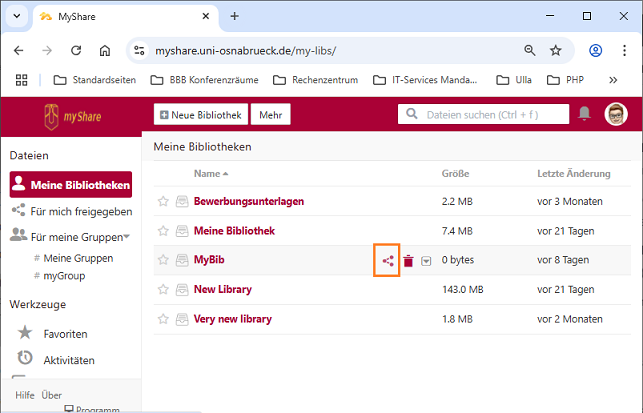The width and height of the screenshot is (643, 413).
Task: Click the share icon for MyBib
Action: tap(388, 261)
